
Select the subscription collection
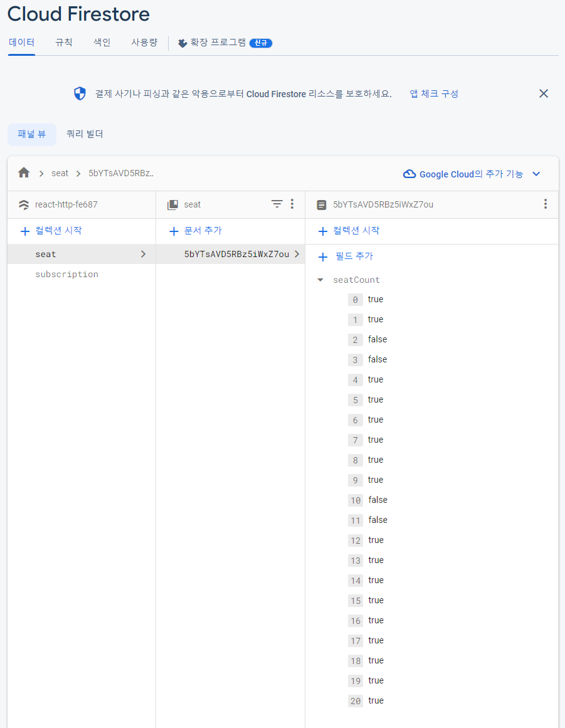point(67,275)
